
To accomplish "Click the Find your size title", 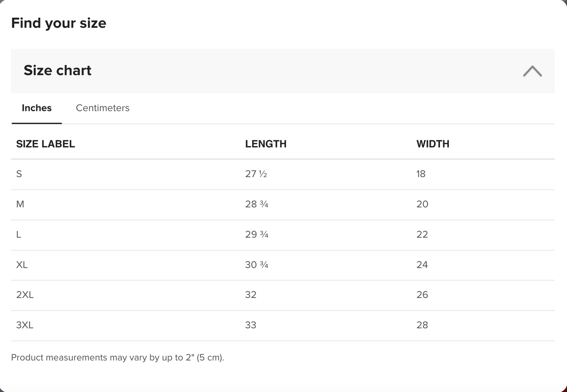I will click(x=59, y=23).
